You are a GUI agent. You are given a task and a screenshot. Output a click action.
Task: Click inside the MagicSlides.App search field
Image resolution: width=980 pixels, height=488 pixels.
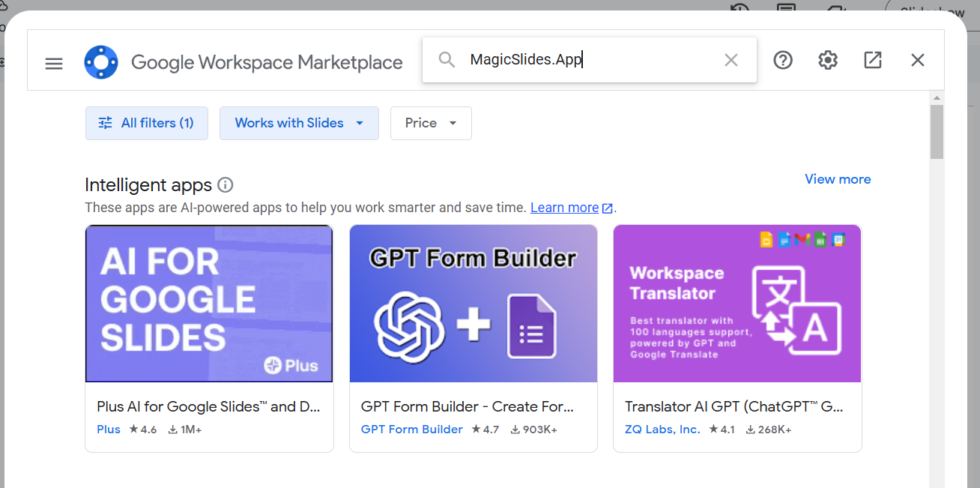pyautogui.click(x=584, y=60)
